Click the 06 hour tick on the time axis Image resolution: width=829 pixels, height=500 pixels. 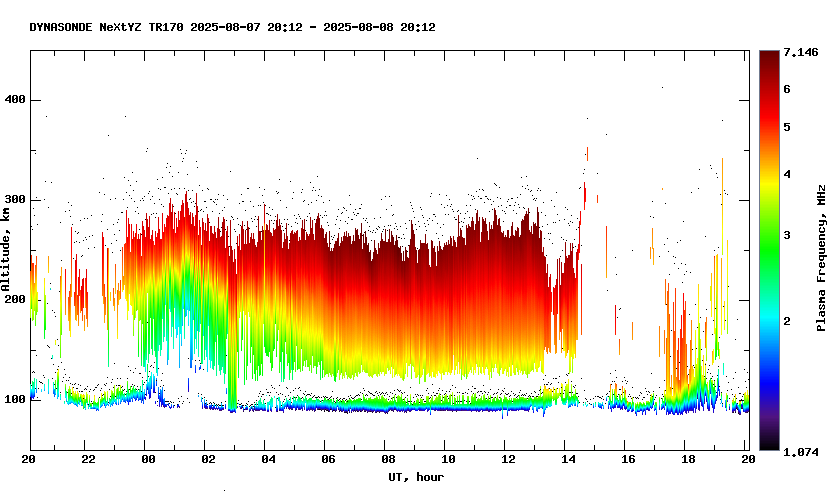(x=328, y=459)
